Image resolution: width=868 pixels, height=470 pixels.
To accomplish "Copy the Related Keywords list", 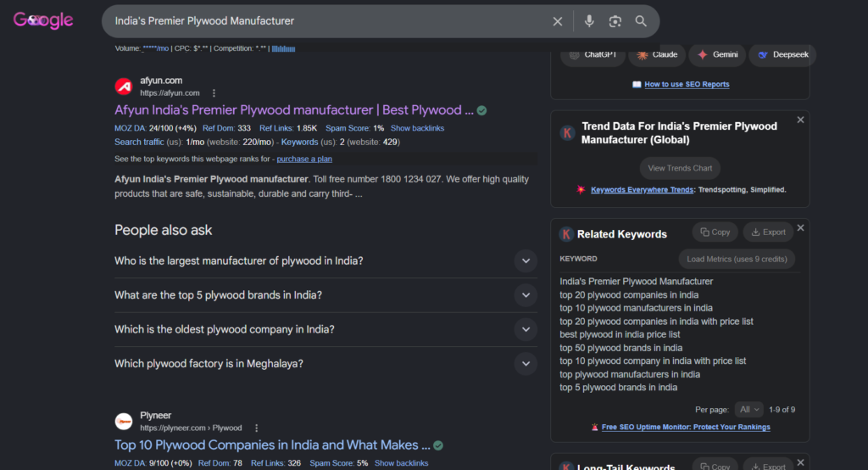I will tap(715, 232).
